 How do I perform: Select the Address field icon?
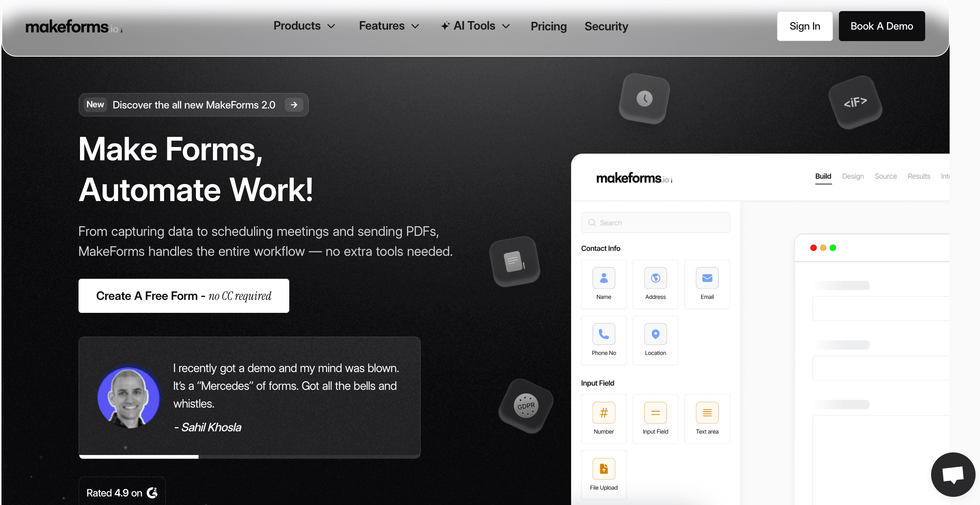coord(655,278)
